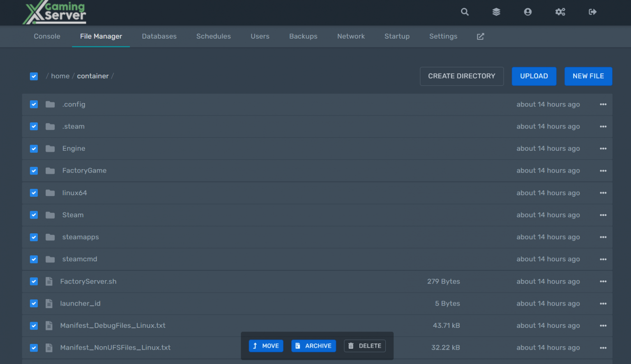Image resolution: width=631 pixels, height=364 pixels.
Task: Open the options menu for Engine
Action: 603,149
